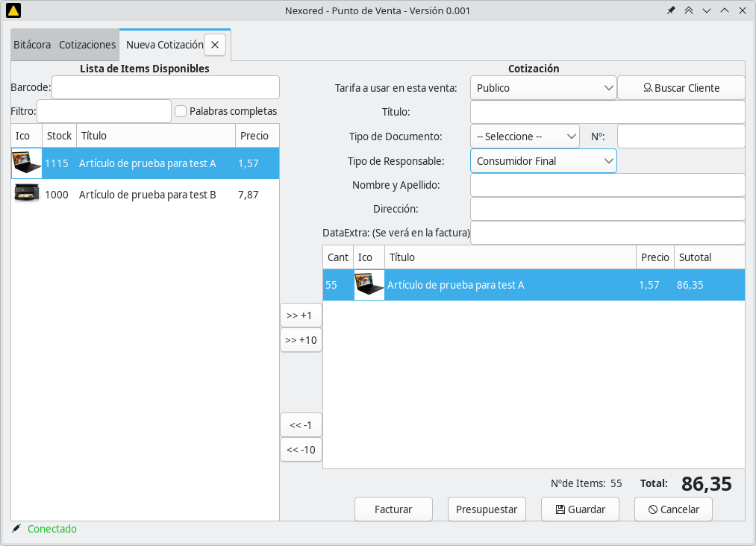Click the yellow triangle app icon in titlebar
The image size is (756, 546).
(x=13, y=10)
